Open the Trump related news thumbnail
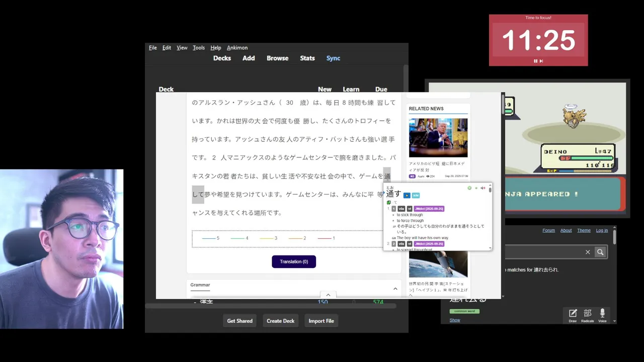644x362 pixels. pyautogui.click(x=438, y=138)
